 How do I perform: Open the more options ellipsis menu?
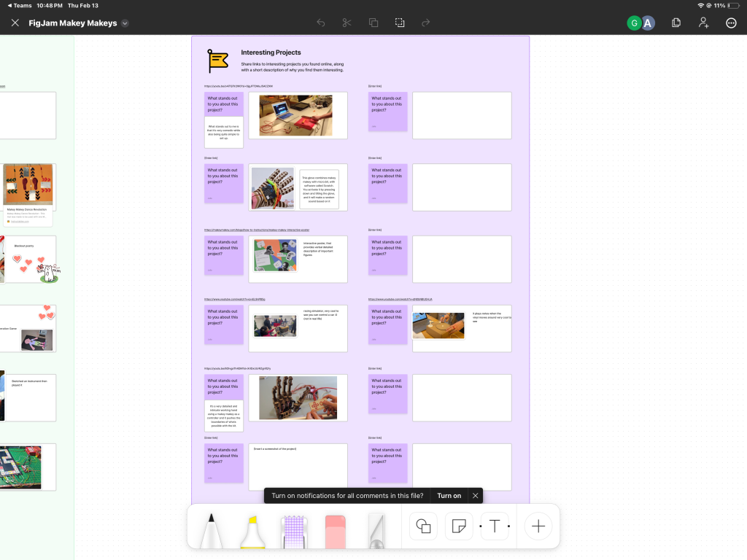[x=731, y=23]
